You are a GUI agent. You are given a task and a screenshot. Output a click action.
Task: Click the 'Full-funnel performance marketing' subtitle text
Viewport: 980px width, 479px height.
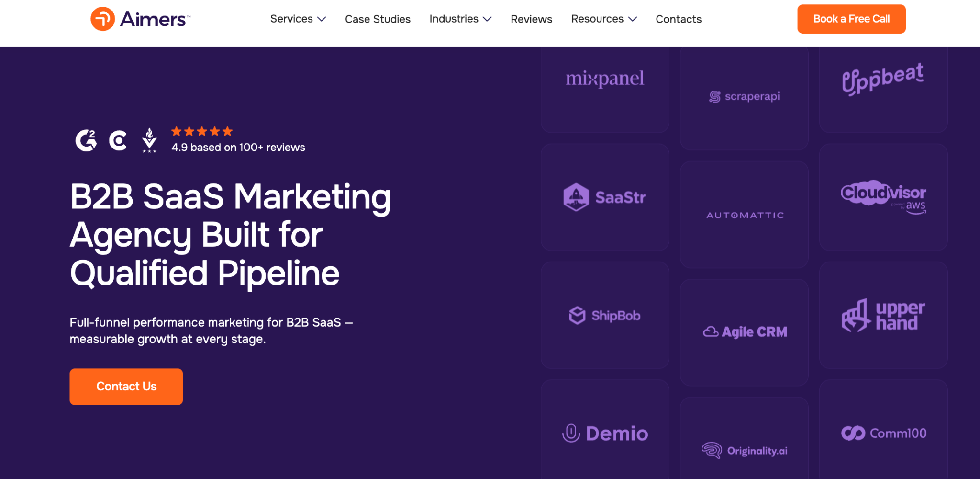click(211, 331)
